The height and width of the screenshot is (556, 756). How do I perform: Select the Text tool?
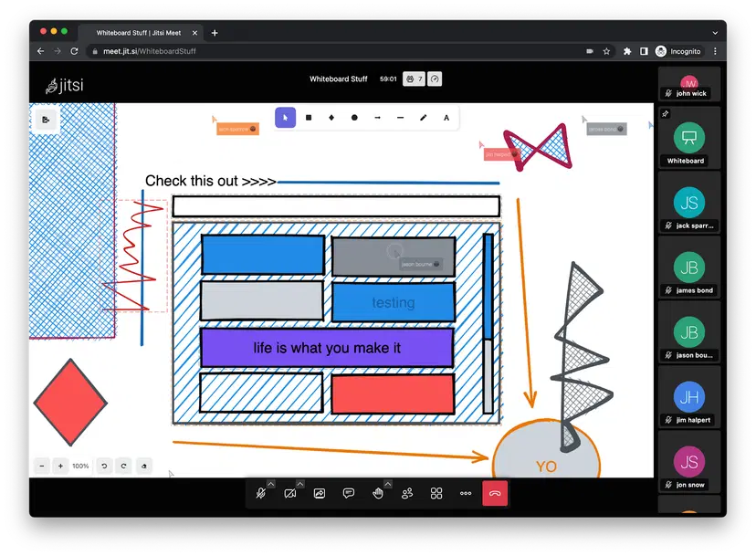click(445, 118)
